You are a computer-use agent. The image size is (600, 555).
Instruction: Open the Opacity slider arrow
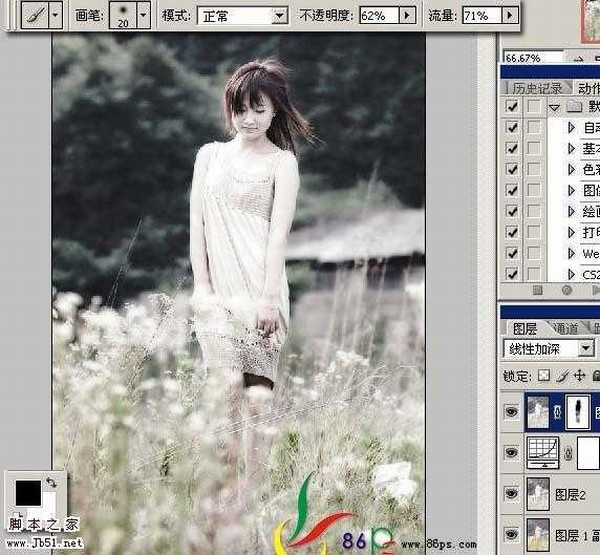click(x=407, y=16)
